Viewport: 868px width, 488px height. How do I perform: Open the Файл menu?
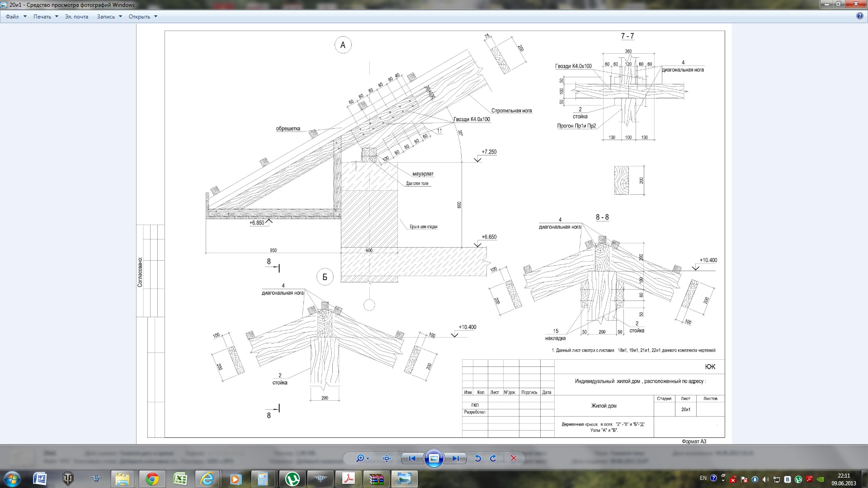(16, 17)
